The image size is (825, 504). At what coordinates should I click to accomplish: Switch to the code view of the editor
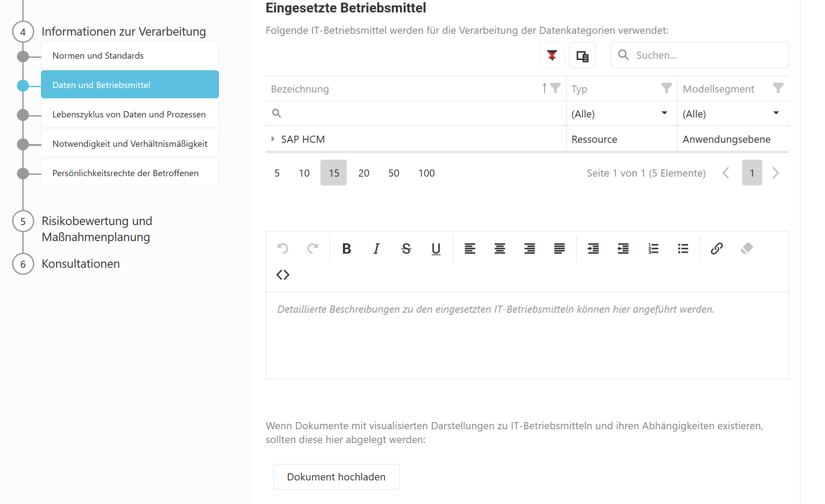coord(283,275)
